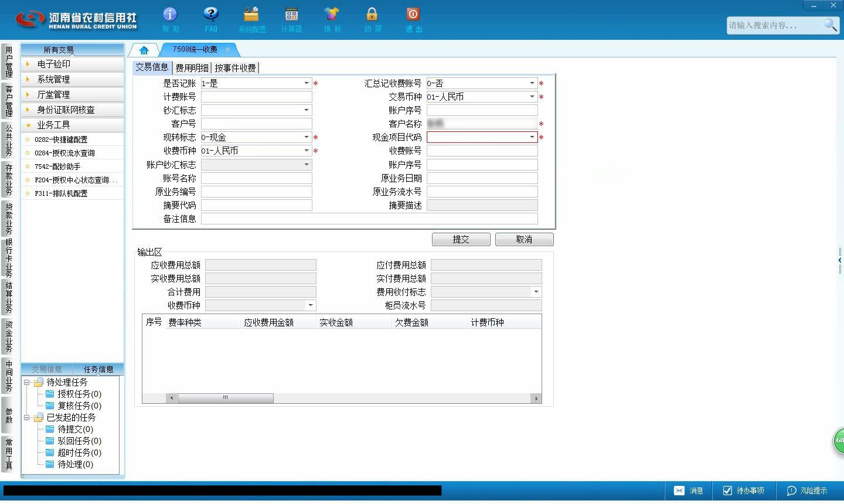This screenshot has width=844, height=504.
Task: Expand the 电子验印 menu group
Action: point(72,64)
